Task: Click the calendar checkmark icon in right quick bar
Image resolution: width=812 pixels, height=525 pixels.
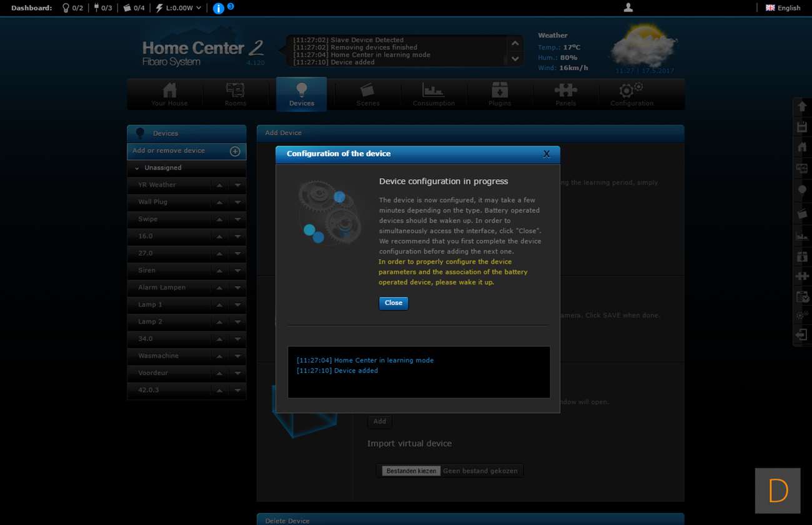Action: click(x=802, y=296)
